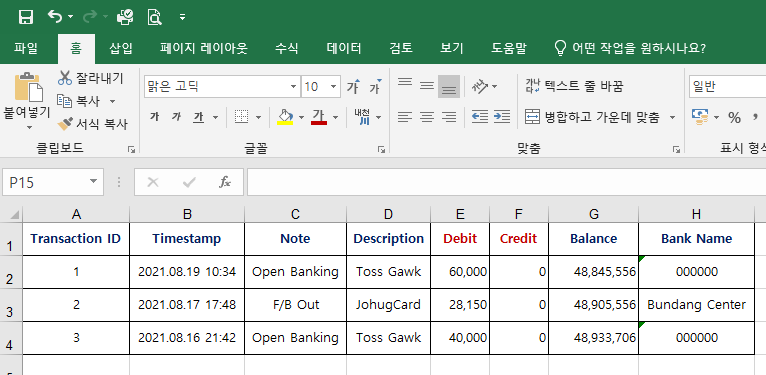Click 서식 복사 format painter

coord(93,124)
